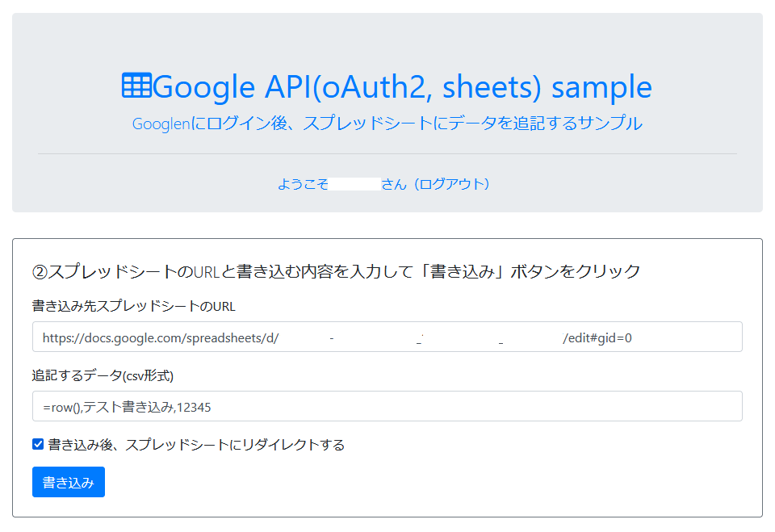Image resolution: width=775 pixels, height=532 pixels.
Task: Place the cursor in the CSV data field
Action: (387, 406)
